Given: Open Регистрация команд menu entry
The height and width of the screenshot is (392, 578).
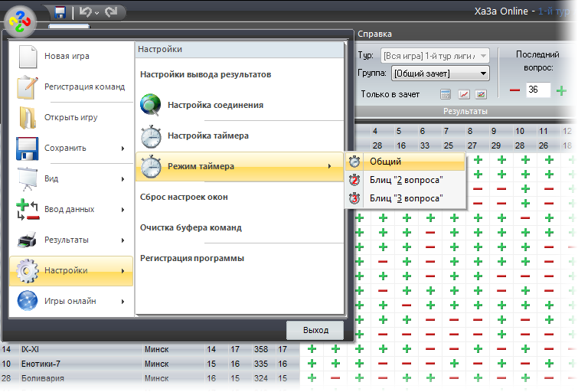Looking at the screenshot, I should [x=71, y=87].
